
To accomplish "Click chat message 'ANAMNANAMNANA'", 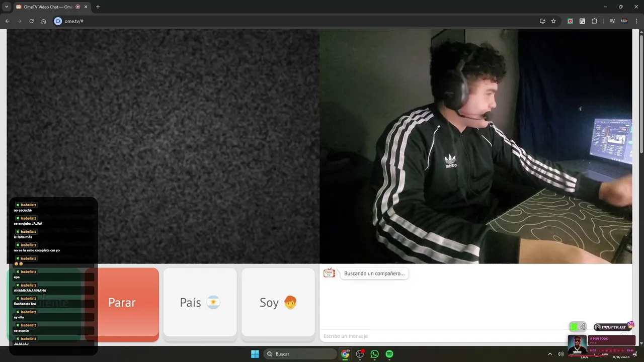I will tap(30, 291).
